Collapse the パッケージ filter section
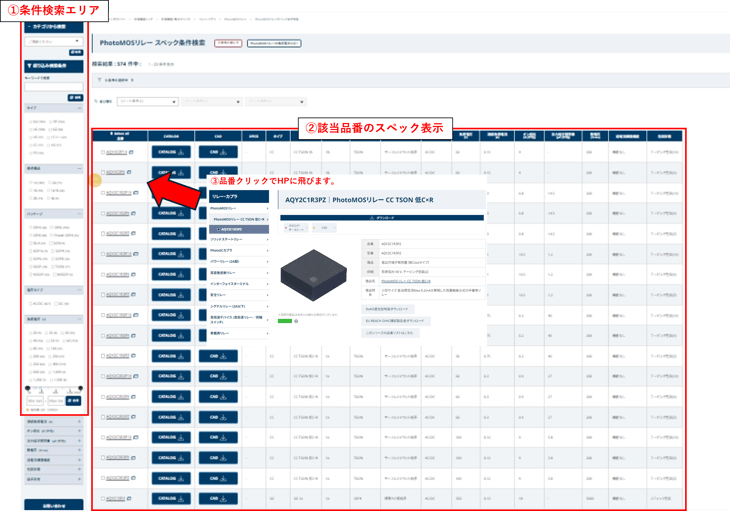This screenshot has height=511, width=730. [x=79, y=214]
